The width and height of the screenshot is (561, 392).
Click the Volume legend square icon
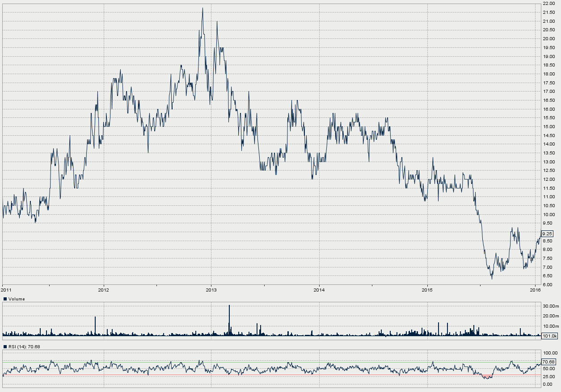coord(5,299)
